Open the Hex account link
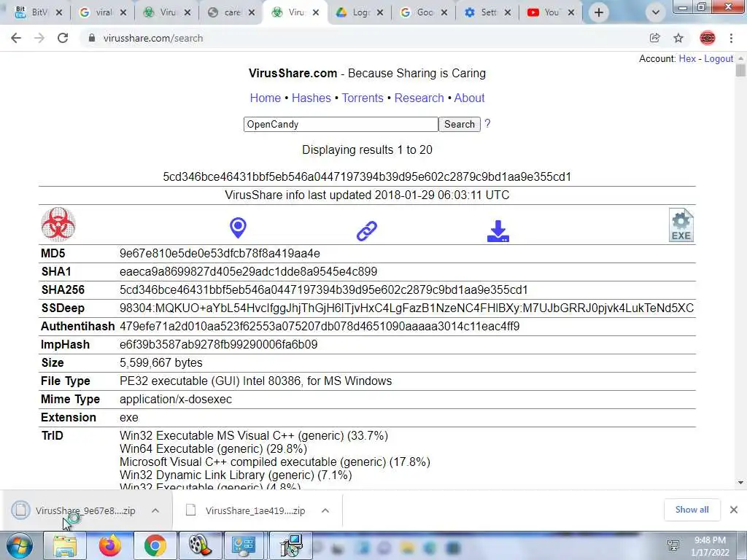Screen dimensions: 747x560 coord(687,58)
